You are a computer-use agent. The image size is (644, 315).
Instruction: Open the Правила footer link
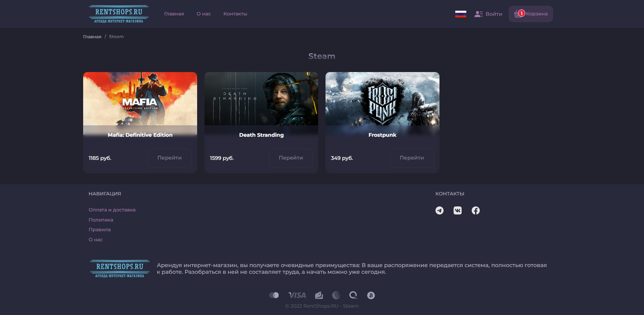click(x=100, y=230)
